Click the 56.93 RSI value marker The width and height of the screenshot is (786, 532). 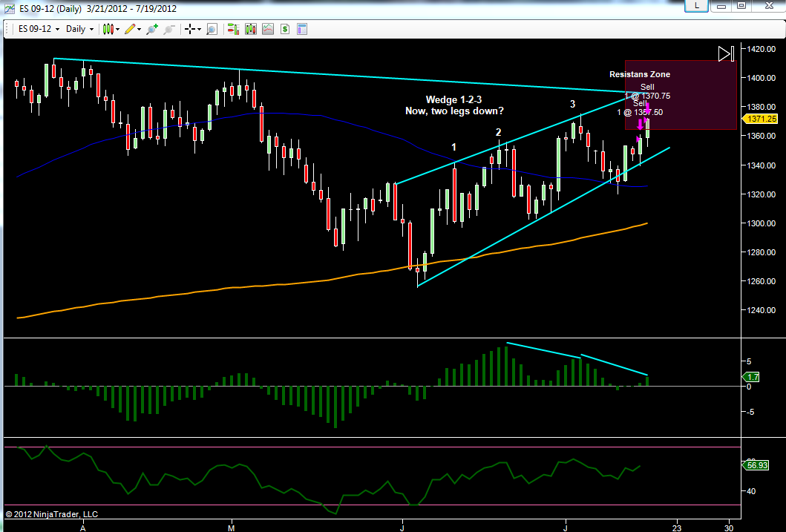(x=756, y=465)
